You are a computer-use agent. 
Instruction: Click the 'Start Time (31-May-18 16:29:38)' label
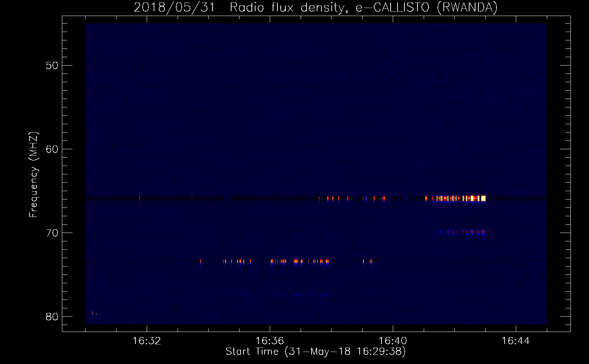click(x=315, y=352)
